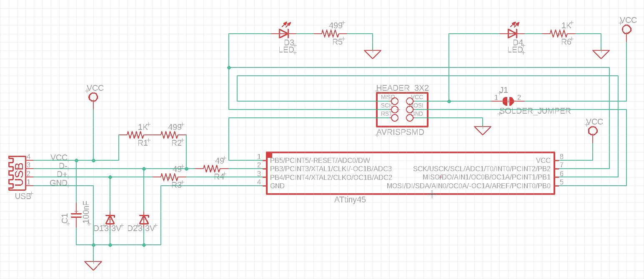Click the LED value under D3

coord(286,50)
